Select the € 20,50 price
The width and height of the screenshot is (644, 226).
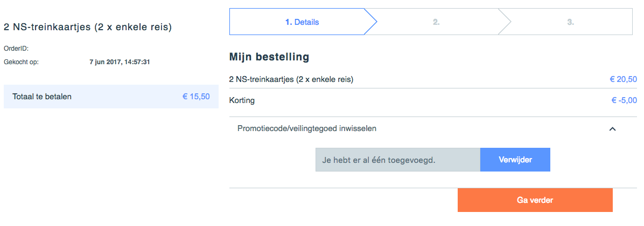tap(624, 79)
